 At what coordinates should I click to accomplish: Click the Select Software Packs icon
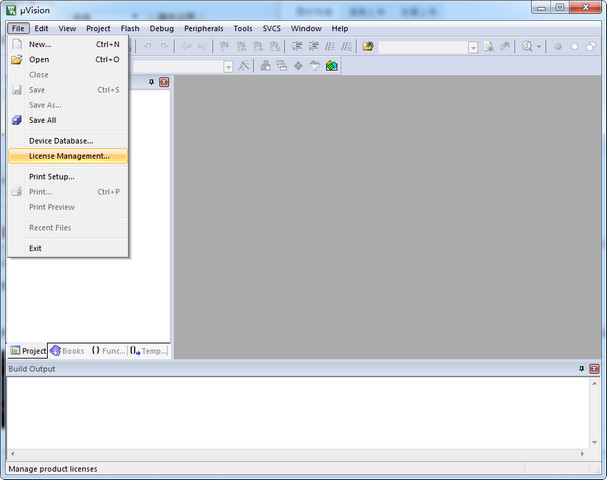tap(314, 66)
